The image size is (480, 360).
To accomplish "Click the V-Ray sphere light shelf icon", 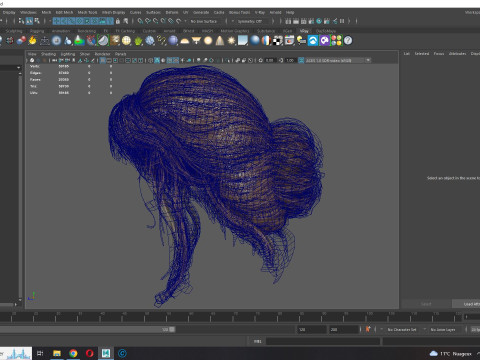I will 208,41.
